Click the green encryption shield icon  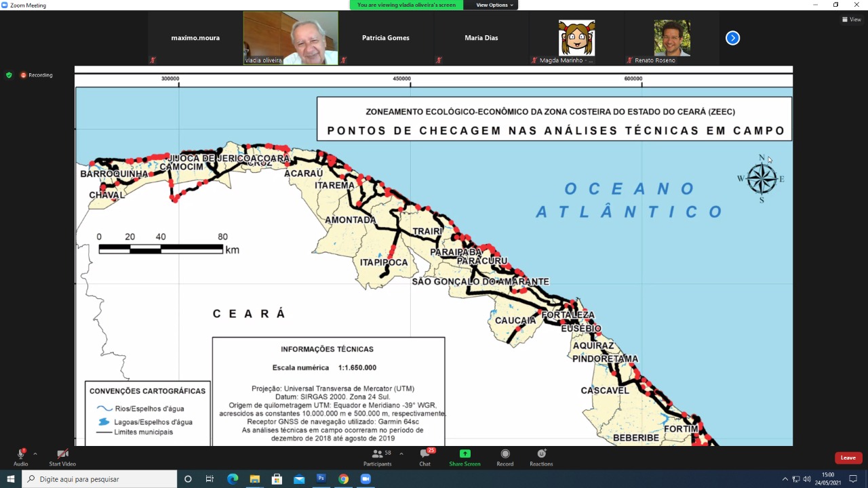point(9,75)
